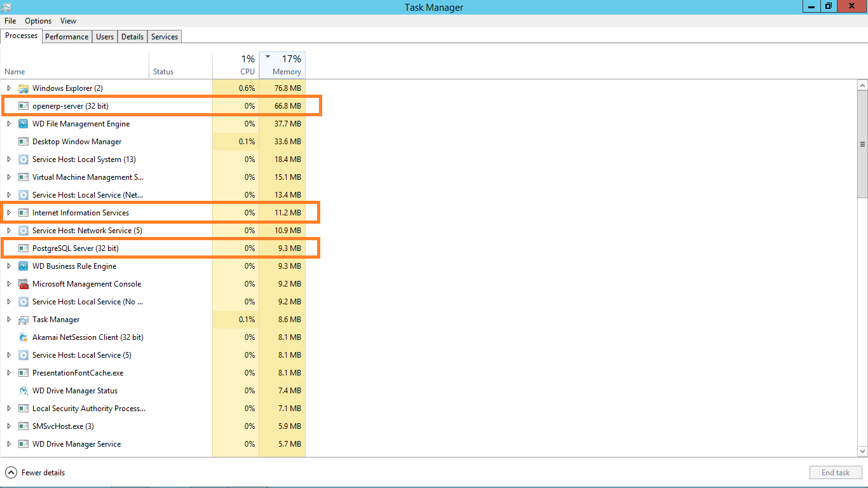The width and height of the screenshot is (868, 488).
Task: Select the Akamai NetSession Client (32 bit) row
Action: (153, 337)
